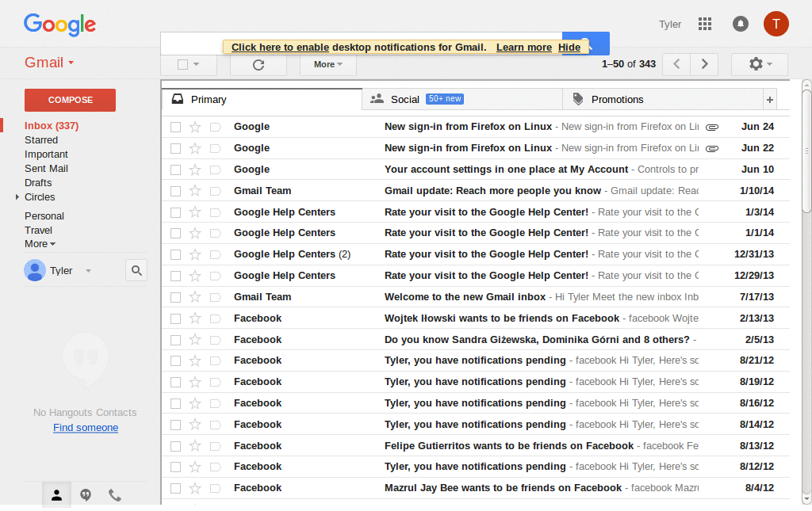Select the Jun 10 Google email checkbox
This screenshot has width=812, height=511.
click(175, 170)
